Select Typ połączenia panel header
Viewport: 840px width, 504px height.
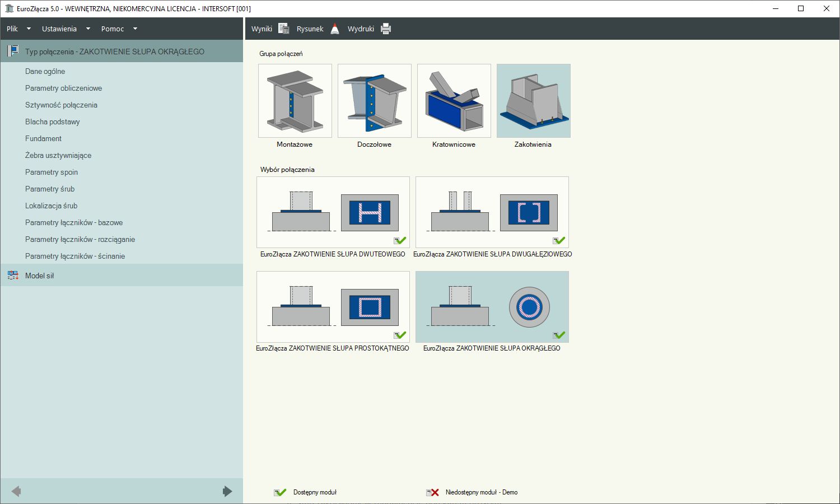tap(122, 51)
